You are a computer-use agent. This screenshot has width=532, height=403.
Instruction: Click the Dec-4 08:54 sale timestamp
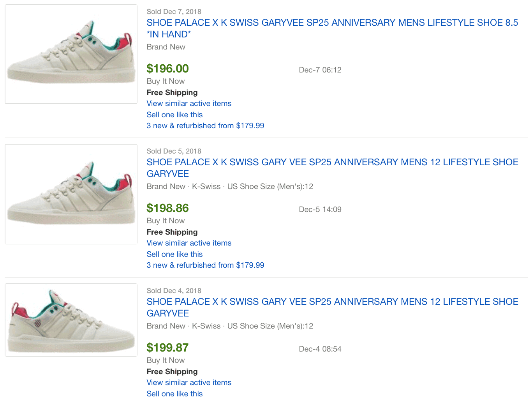320,349
